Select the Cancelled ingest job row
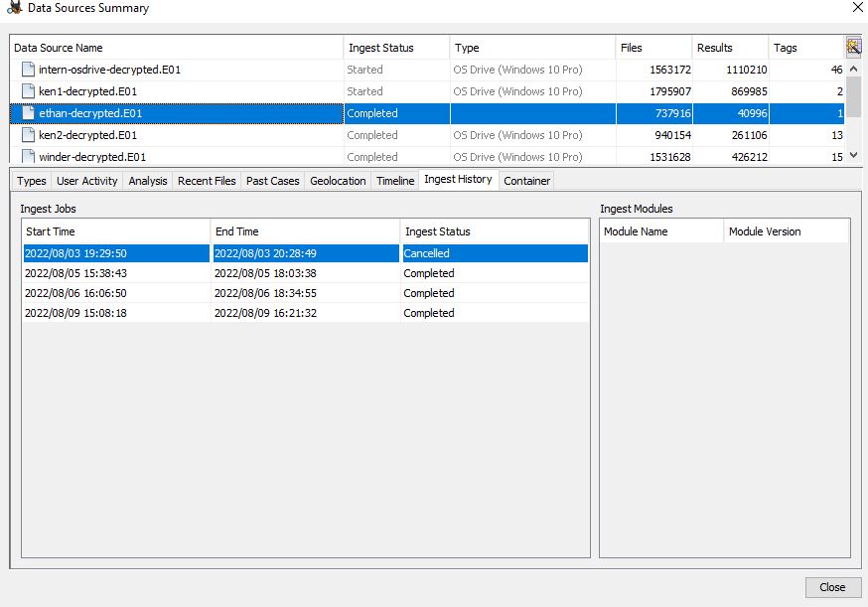 pyautogui.click(x=298, y=253)
